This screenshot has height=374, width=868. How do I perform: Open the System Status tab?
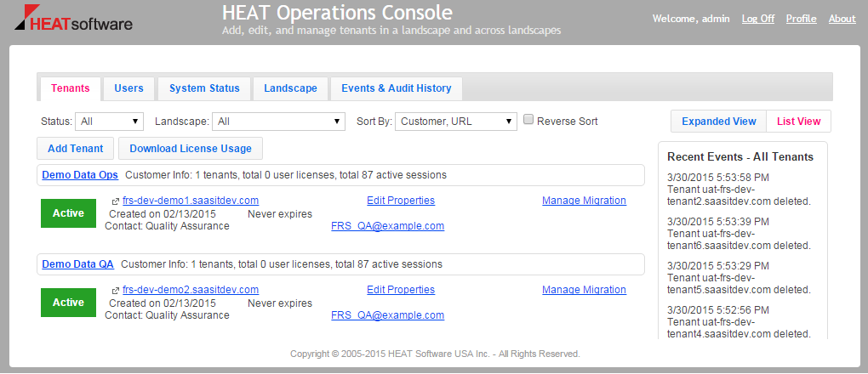click(x=204, y=88)
